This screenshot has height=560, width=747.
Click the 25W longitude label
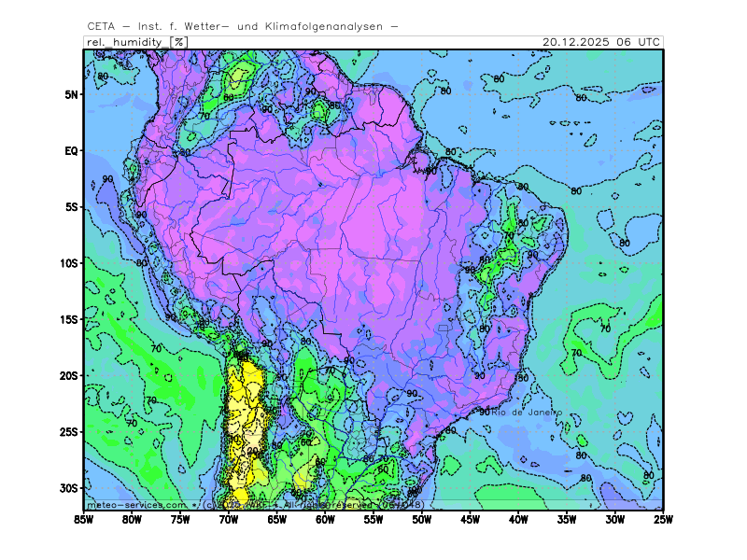[x=663, y=520]
